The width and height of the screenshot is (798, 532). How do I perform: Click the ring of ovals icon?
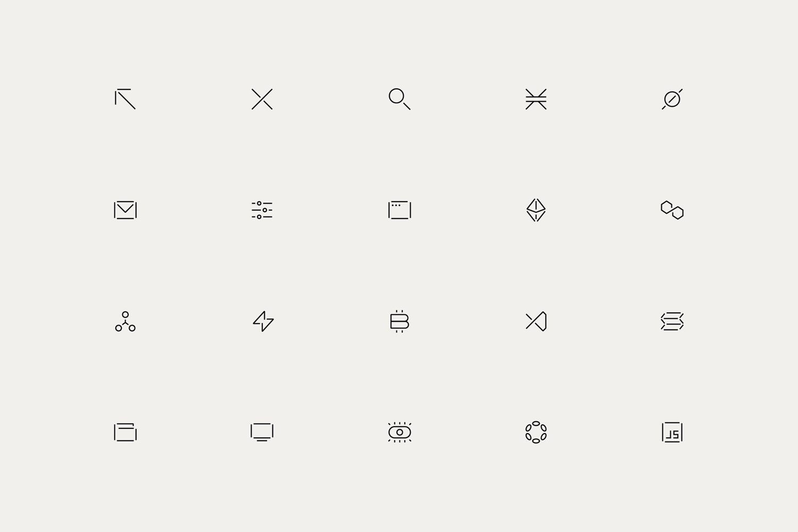[536, 432]
